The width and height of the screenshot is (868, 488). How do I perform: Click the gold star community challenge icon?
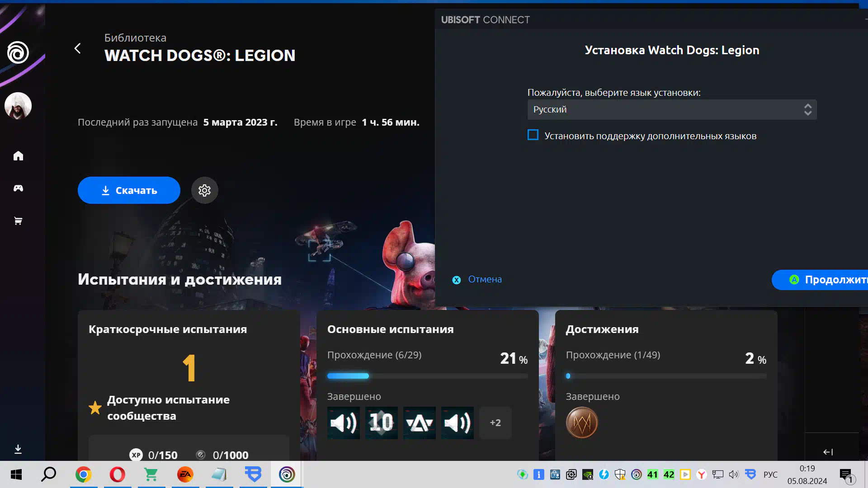pyautogui.click(x=95, y=408)
